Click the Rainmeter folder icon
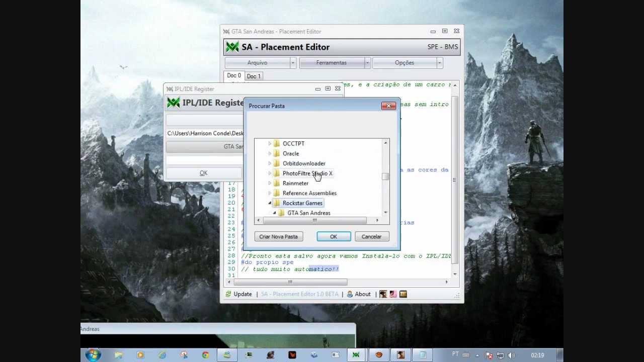This screenshot has height=362, width=644. [276, 183]
